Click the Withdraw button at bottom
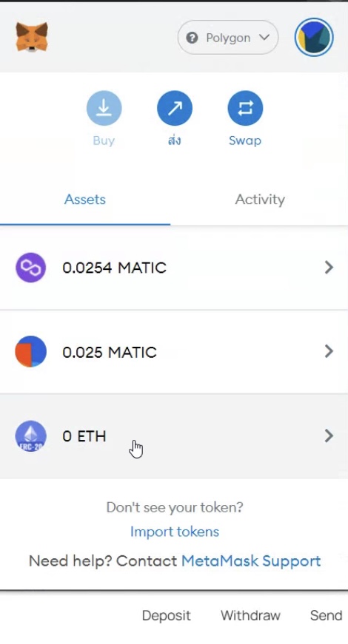Screen dimensions: 348x644 click(x=250, y=615)
